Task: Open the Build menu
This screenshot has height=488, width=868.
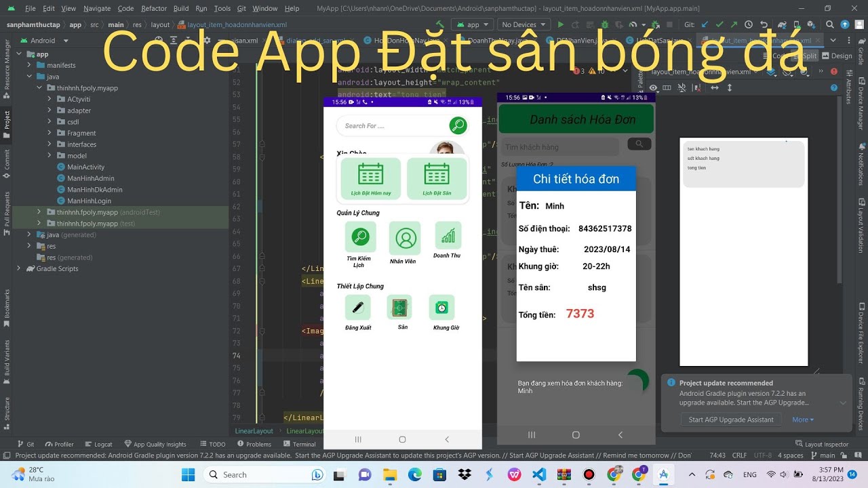Action: 181,8
